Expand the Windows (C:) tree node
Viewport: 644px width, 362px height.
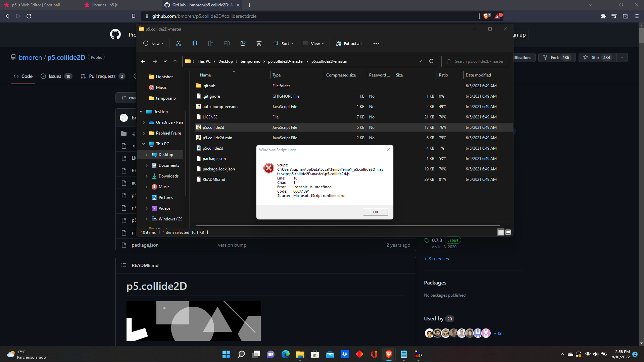pyautogui.click(x=147, y=219)
